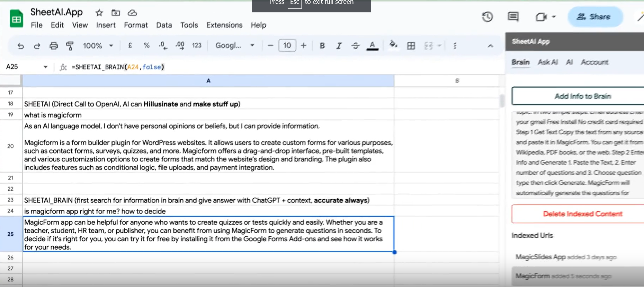Select column B header
Viewport: 644px width, 287px height.
(457, 81)
